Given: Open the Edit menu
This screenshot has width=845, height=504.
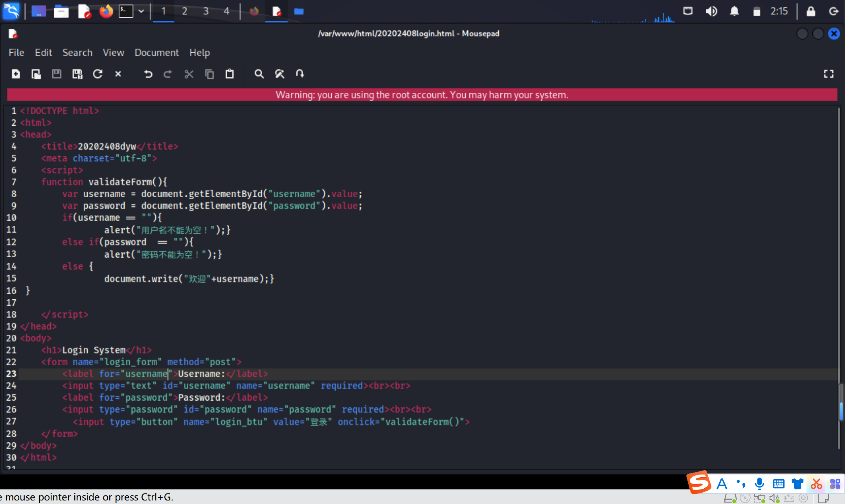Looking at the screenshot, I should 43,53.
